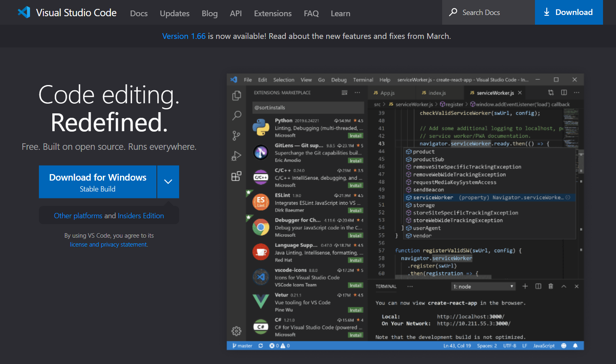The width and height of the screenshot is (616, 364).
Task: Click the JavaScript language mode status item
Action: (544, 346)
